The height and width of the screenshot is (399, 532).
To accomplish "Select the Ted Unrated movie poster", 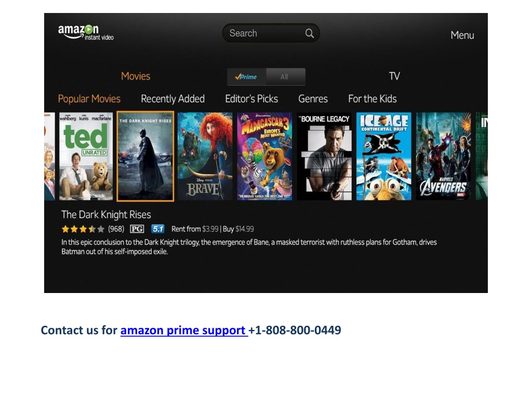I will click(x=86, y=156).
